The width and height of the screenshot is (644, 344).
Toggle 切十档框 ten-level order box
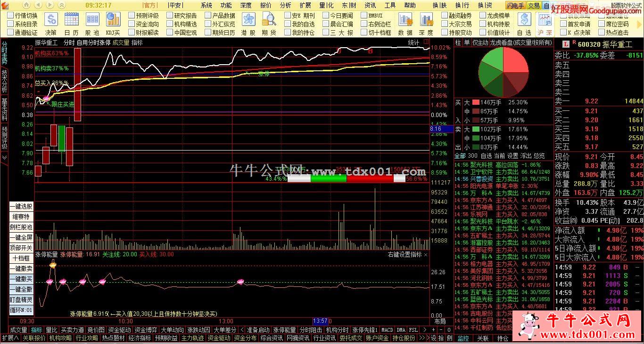tap(376, 33)
